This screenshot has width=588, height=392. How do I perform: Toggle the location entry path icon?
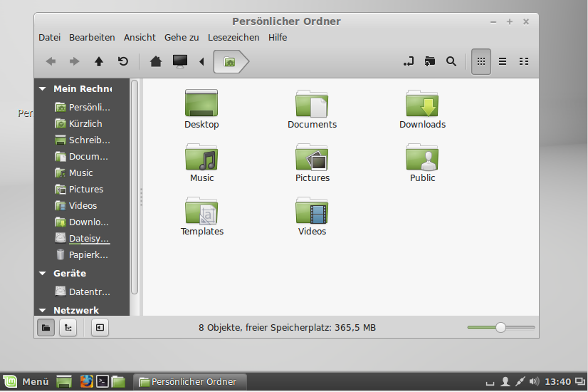409,62
